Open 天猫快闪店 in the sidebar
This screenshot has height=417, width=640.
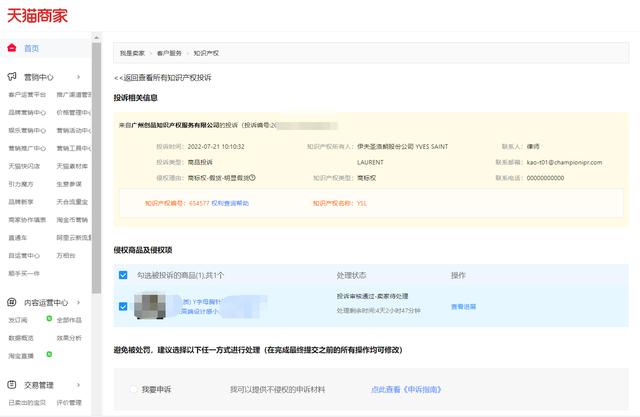point(24,166)
